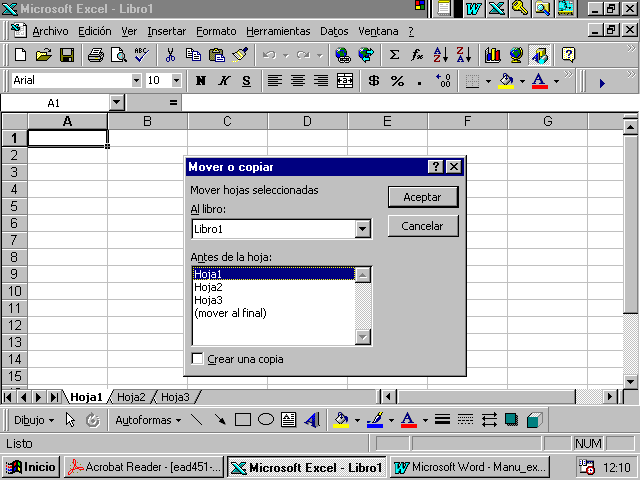Insert a Text Box from Drawing toolbar
This screenshot has height=480, width=640.
tap(289, 420)
